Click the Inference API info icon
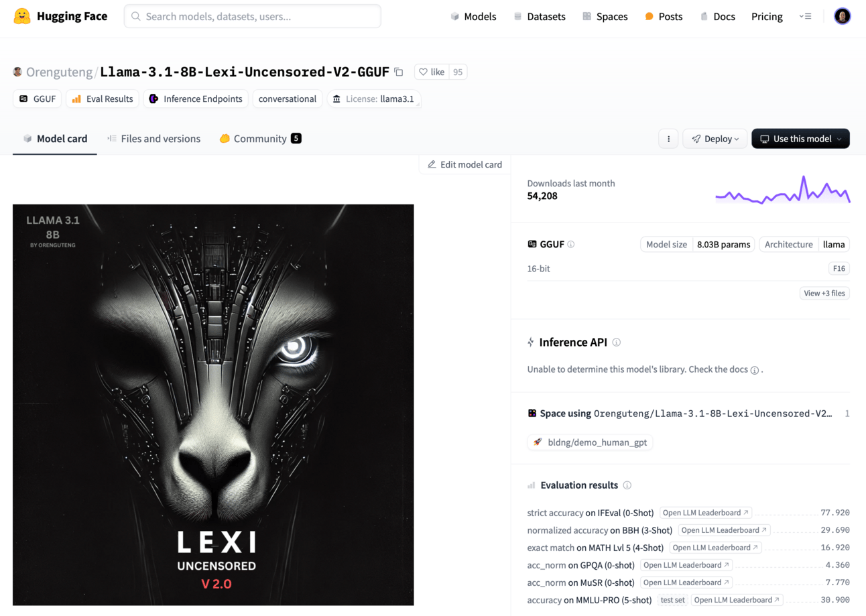Viewport: 866px width, 616px height. [x=617, y=343]
